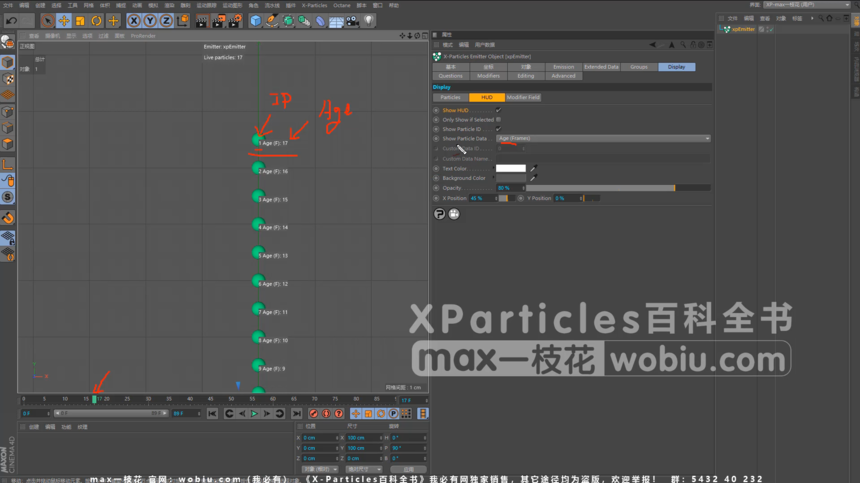The height and width of the screenshot is (483, 860).
Task: Toggle Show HUD animation dot
Action: (x=437, y=110)
